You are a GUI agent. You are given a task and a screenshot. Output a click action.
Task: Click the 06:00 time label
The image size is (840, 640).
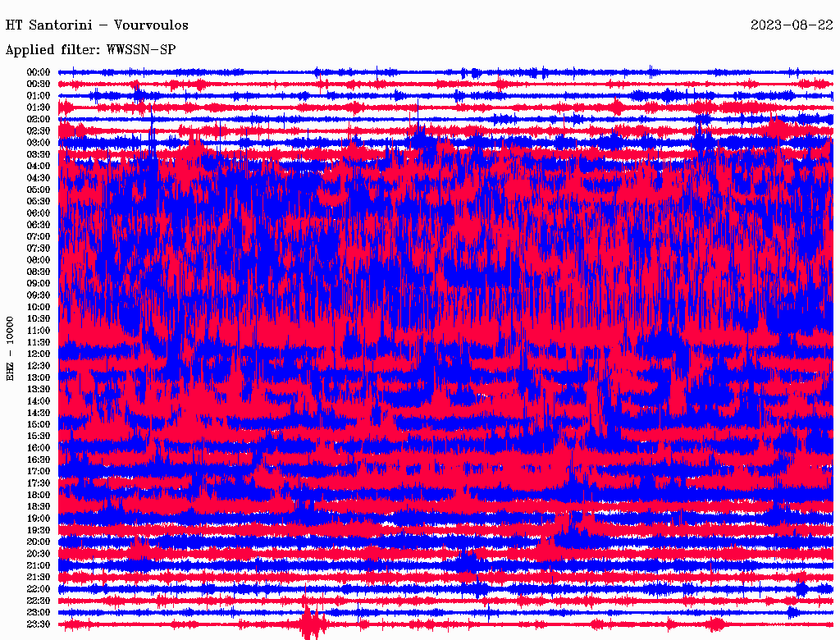[x=39, y=213]
